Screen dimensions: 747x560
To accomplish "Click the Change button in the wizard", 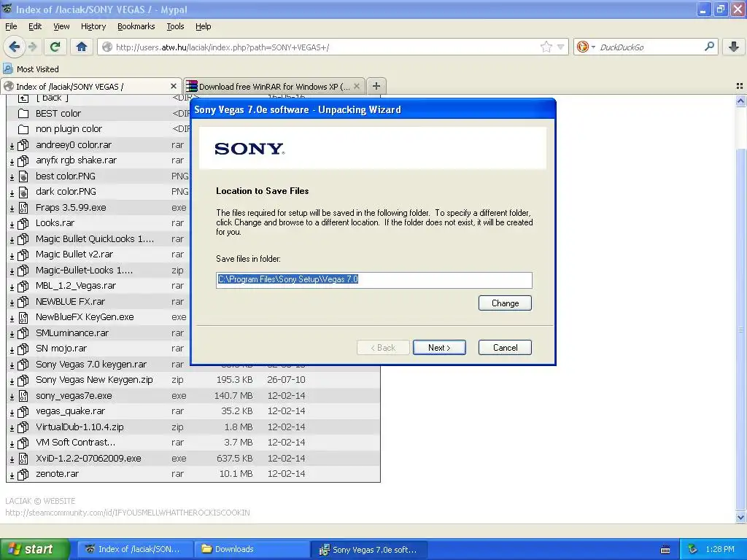I will point(505,303).
